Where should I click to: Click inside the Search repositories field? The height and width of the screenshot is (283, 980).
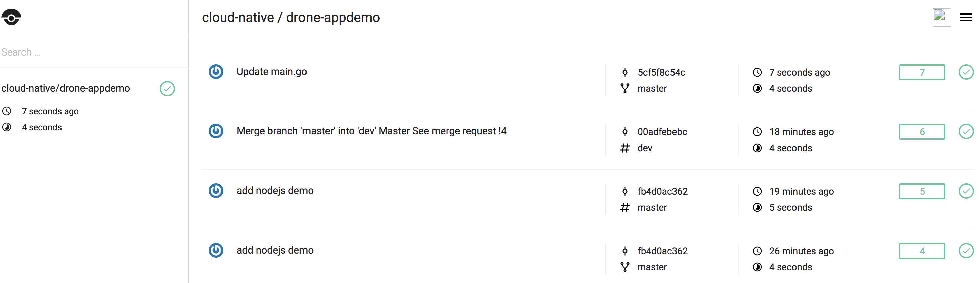(93, 52)
